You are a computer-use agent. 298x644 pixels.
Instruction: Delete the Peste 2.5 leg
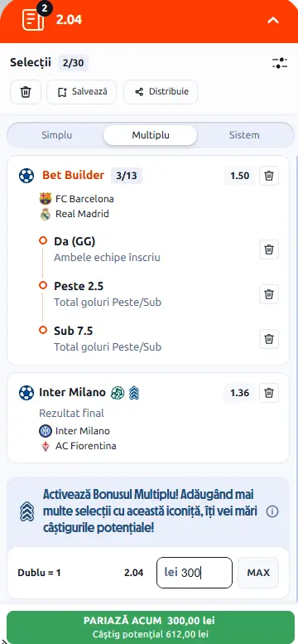[269, 294]
